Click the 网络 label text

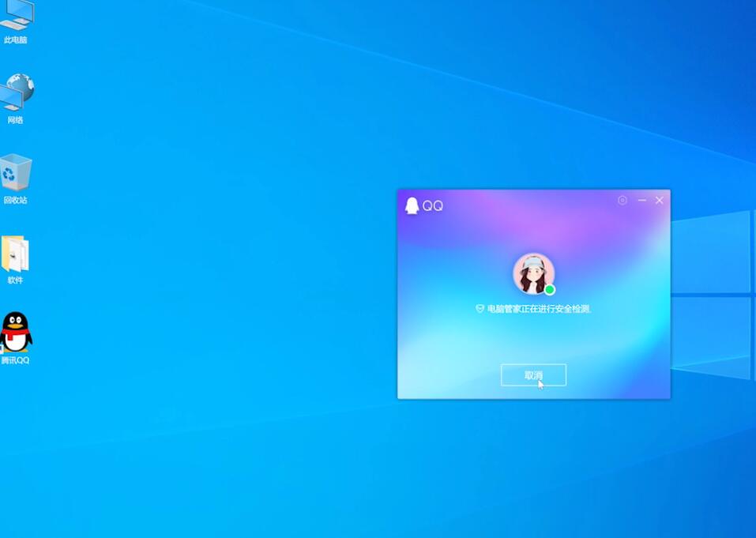16,120
